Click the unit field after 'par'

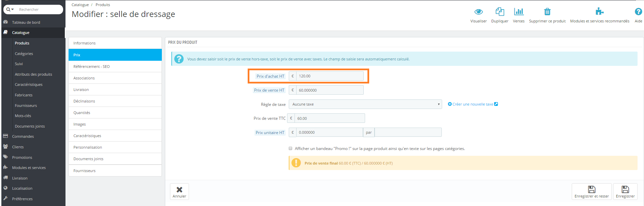pos(408,132)
